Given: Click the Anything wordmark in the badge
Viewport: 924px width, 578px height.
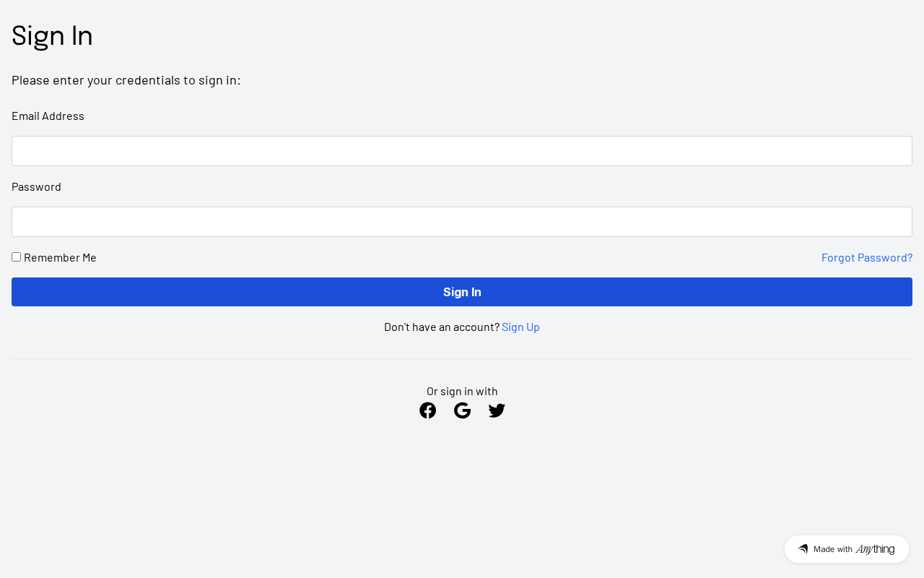Looking at the screenshot, I should tap(875, 549).
